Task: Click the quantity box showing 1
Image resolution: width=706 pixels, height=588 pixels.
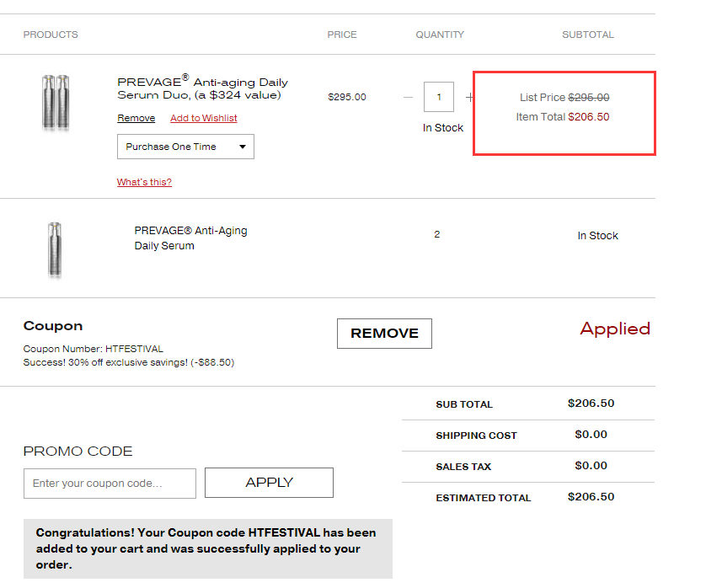Action: click(439, 97)
